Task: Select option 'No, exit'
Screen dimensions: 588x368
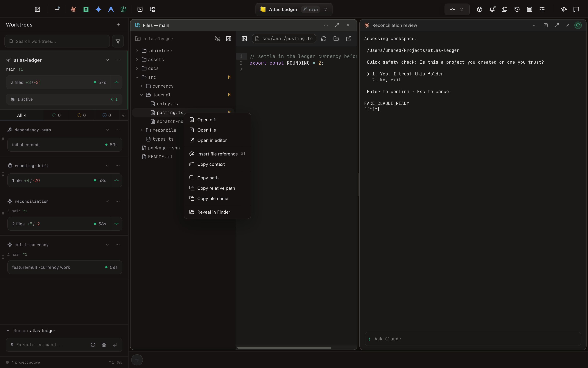Action: tap(387, 80)
